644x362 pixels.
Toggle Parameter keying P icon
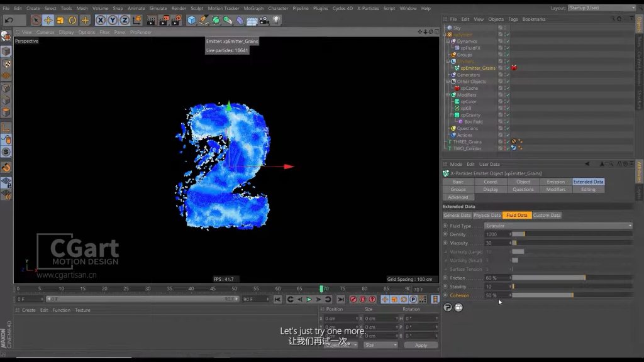(413, 300)
